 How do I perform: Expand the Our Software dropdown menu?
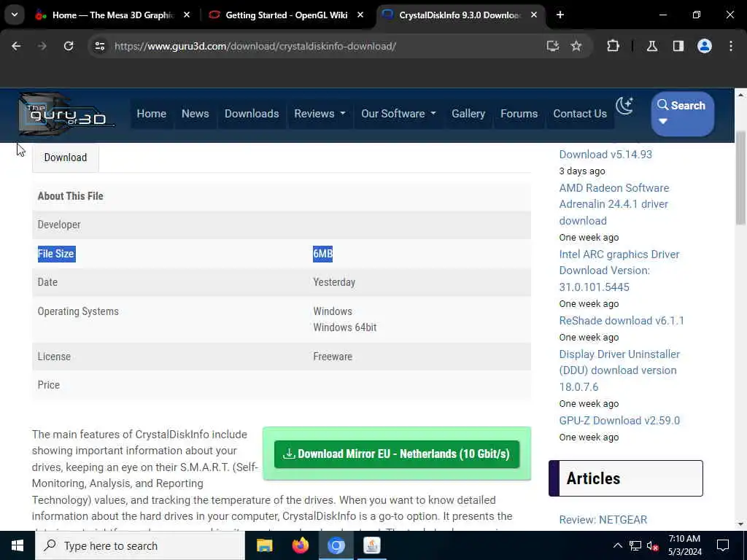click(398, 114)
